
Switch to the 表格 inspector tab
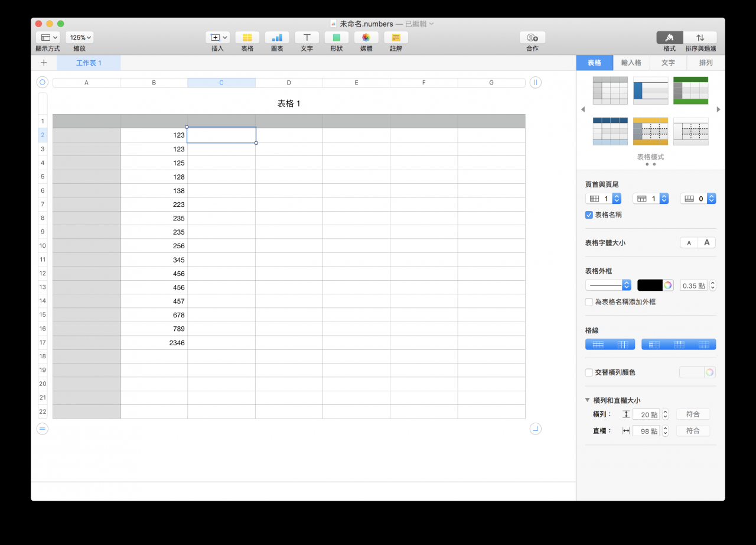[x=594, y=63]
